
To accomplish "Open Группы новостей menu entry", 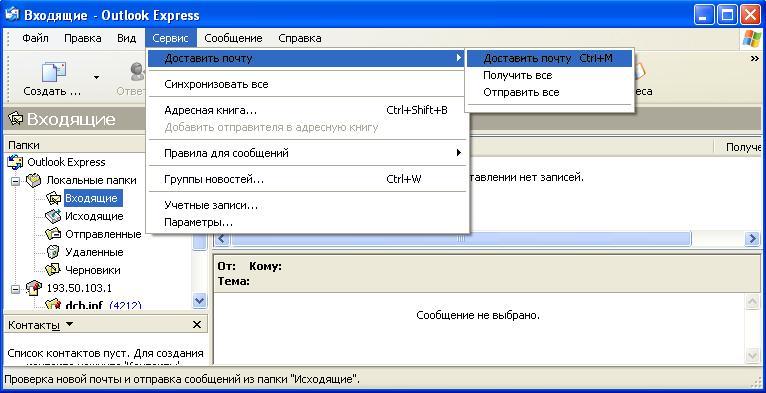I will tap(307, 179).
